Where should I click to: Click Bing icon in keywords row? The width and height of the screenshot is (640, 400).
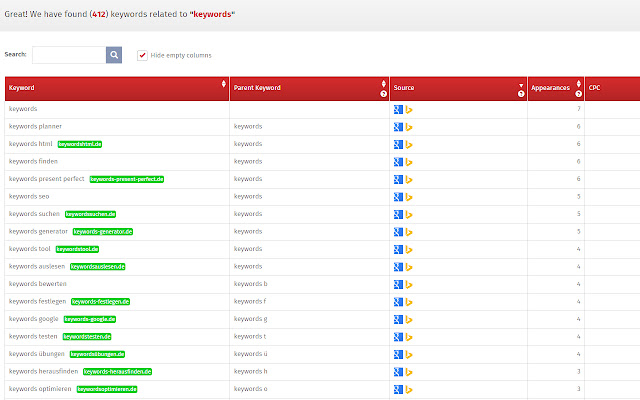click(x=409, y=110)
